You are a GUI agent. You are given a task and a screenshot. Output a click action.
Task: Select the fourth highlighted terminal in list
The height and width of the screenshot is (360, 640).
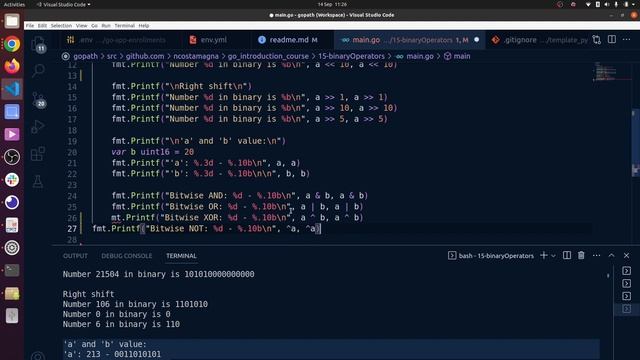coord(627,309)
